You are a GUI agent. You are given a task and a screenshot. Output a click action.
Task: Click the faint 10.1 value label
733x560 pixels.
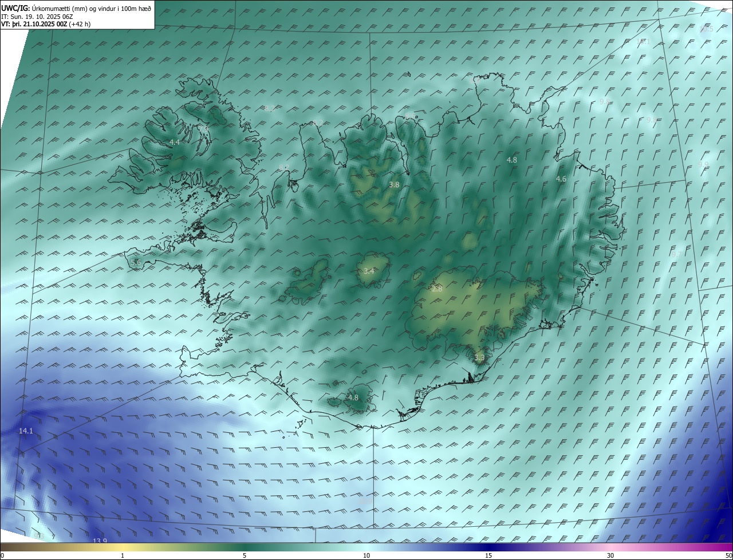pos(643,42)
